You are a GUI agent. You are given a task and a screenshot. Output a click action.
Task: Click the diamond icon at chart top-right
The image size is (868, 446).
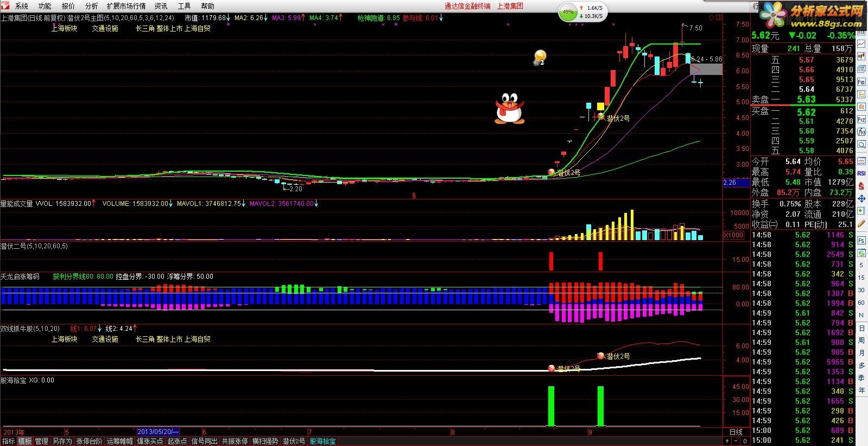[x=711, y=17]
